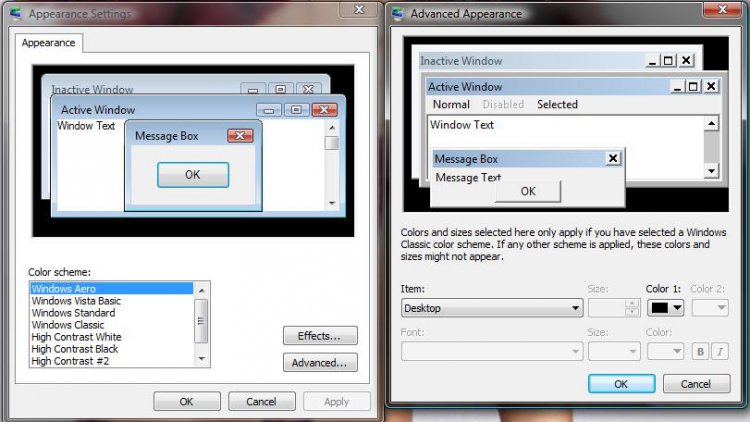The height and width of the screenshot is (422, 750).
Task: Select Windows Aero color scheme
Action: pos(112,289)
